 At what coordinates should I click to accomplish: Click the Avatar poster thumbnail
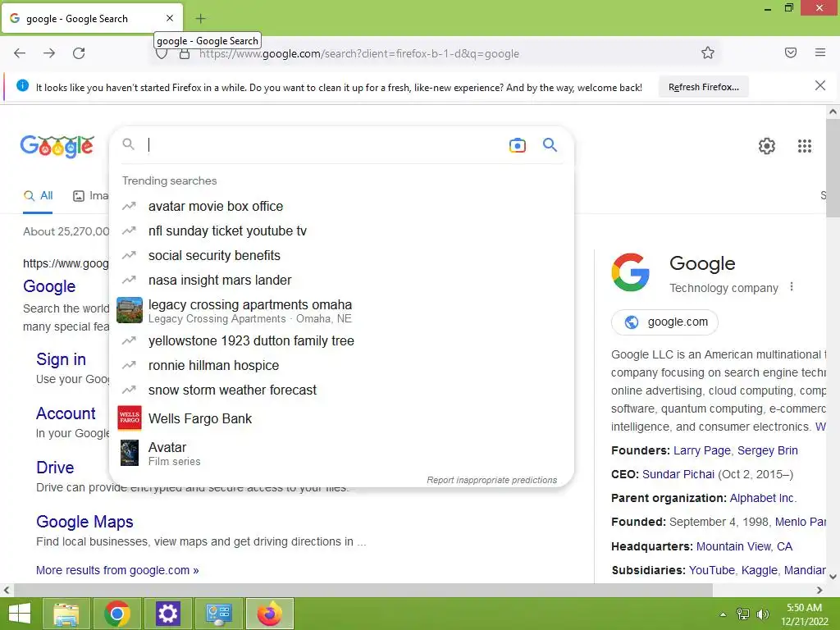coord(130,453)
